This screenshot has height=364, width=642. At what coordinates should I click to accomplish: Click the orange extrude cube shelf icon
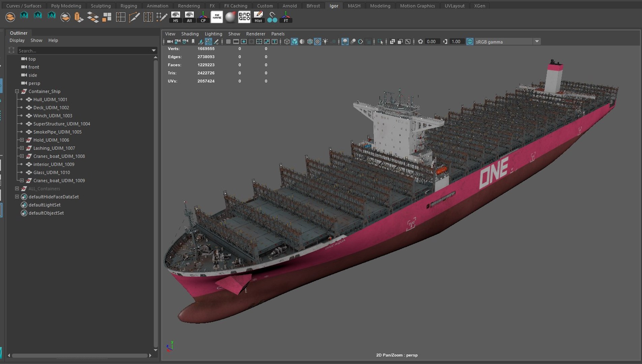79,17
